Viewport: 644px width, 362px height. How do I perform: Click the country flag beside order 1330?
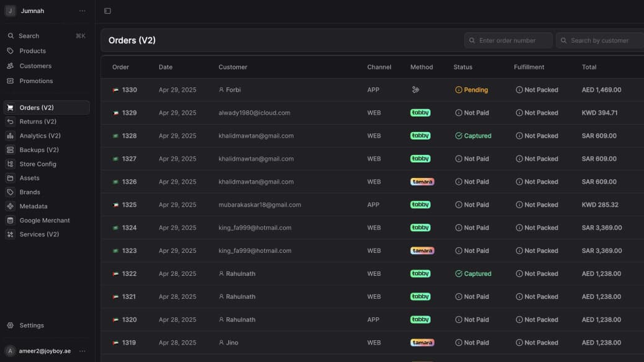115,90
